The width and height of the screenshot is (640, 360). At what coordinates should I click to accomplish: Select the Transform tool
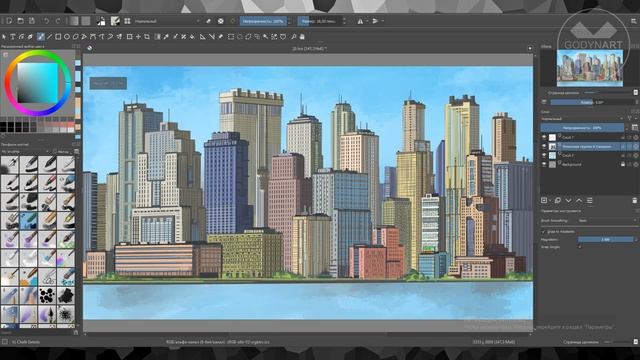pyautogui.click(x=129, y=37)
